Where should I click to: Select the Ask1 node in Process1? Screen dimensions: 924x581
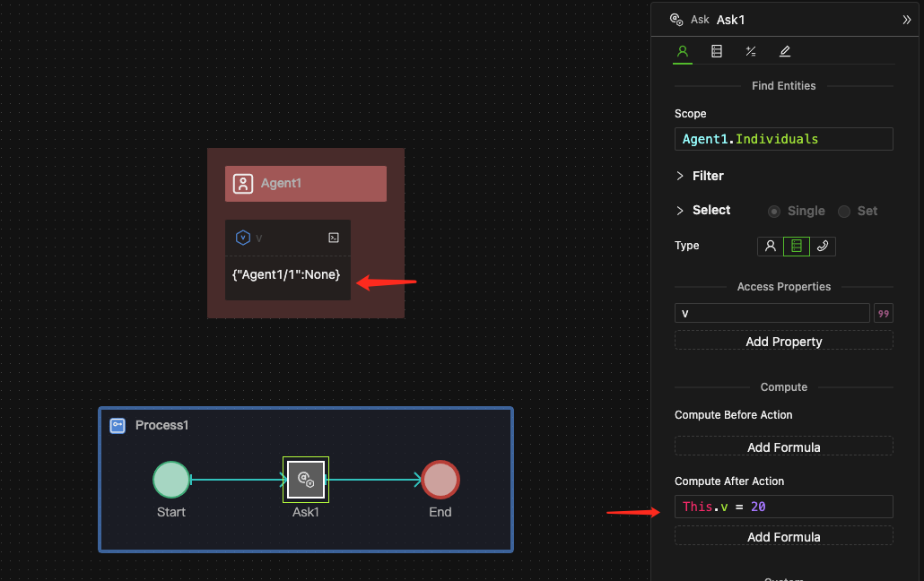[305, 480]
